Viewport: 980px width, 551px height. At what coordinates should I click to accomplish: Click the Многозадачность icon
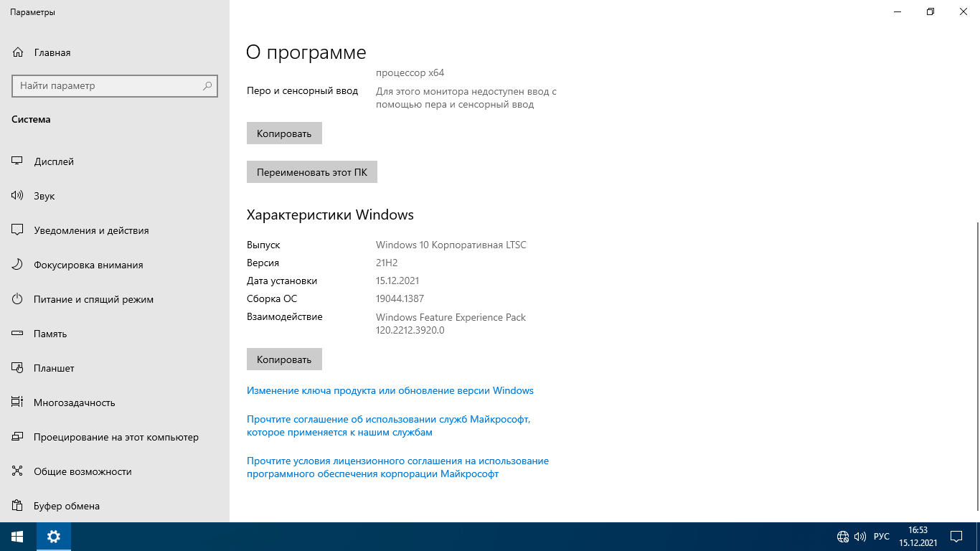point(18,402)
